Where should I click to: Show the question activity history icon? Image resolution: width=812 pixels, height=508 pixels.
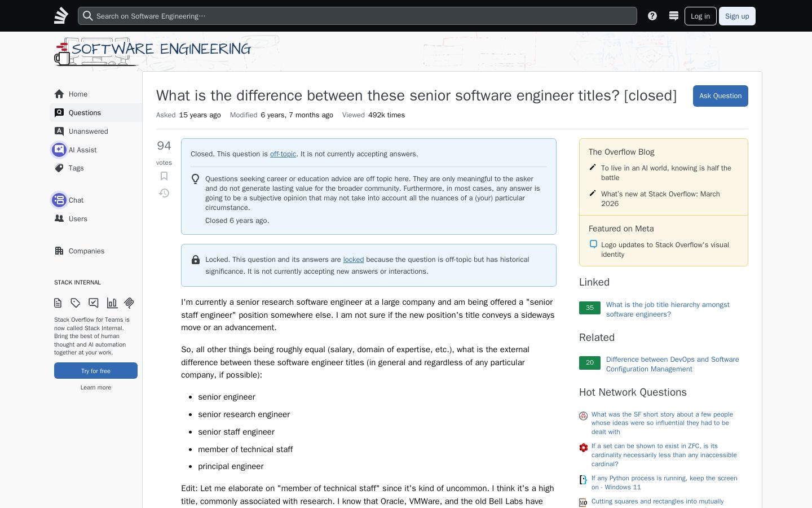[x=164, y=193]
